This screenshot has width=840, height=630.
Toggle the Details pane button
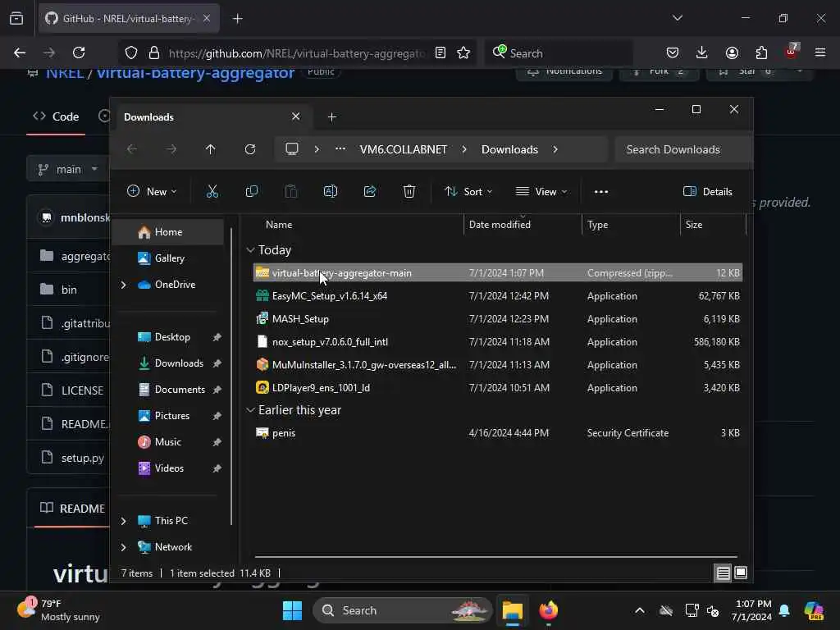tap(708, 192)
